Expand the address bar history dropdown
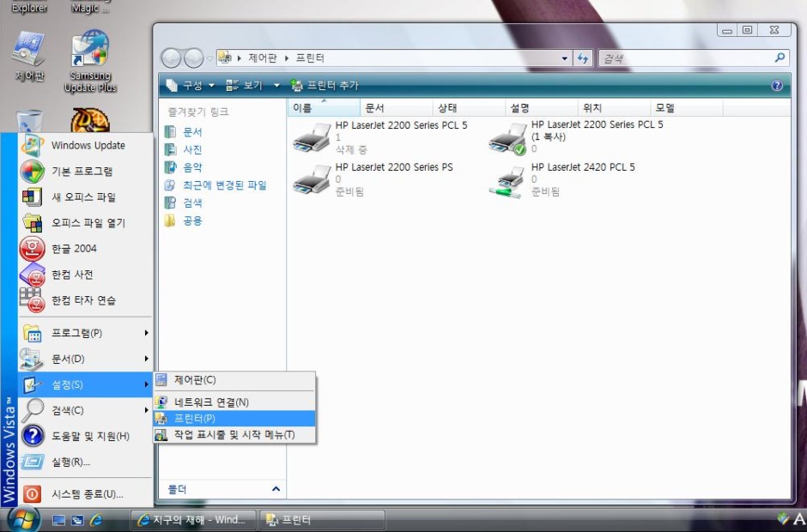 pos(565,58)
